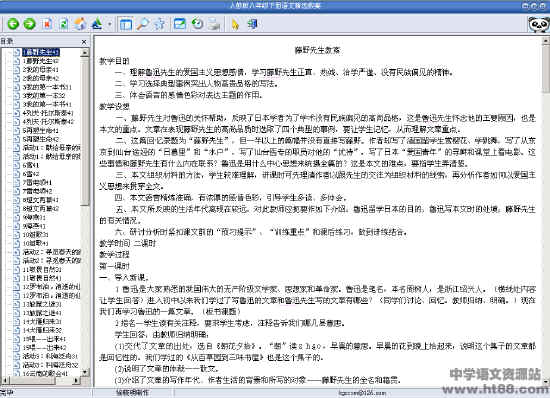The width and height of the screenshot is (550, 398).
Task: Click the document icon beside 7雷电颂41
Action: (16, 182)
